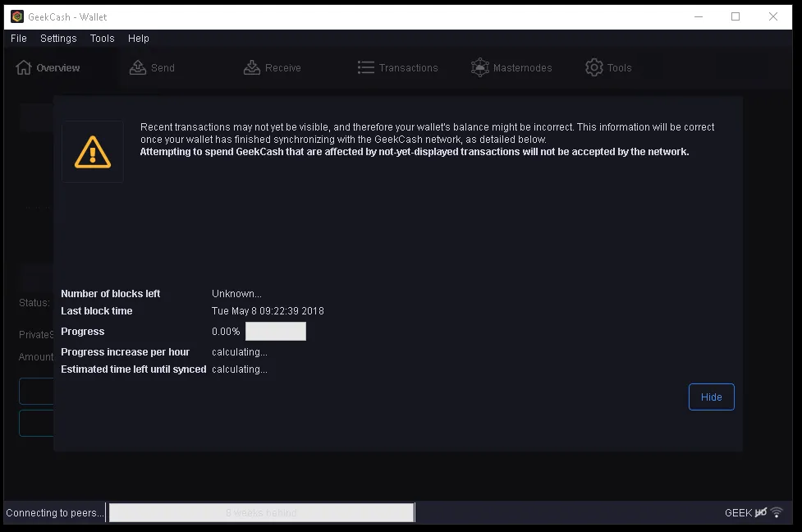
Task: Open the Masternodes tab
Action: pos(511,67)
